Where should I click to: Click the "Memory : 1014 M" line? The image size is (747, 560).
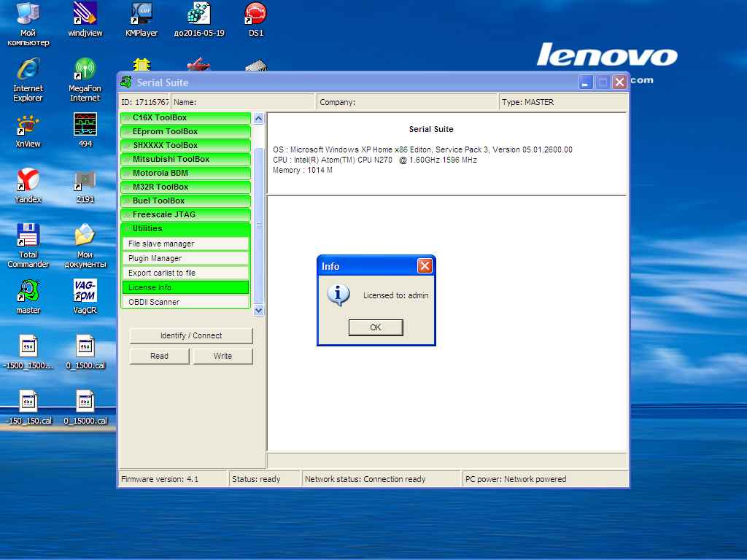point(303,170)
